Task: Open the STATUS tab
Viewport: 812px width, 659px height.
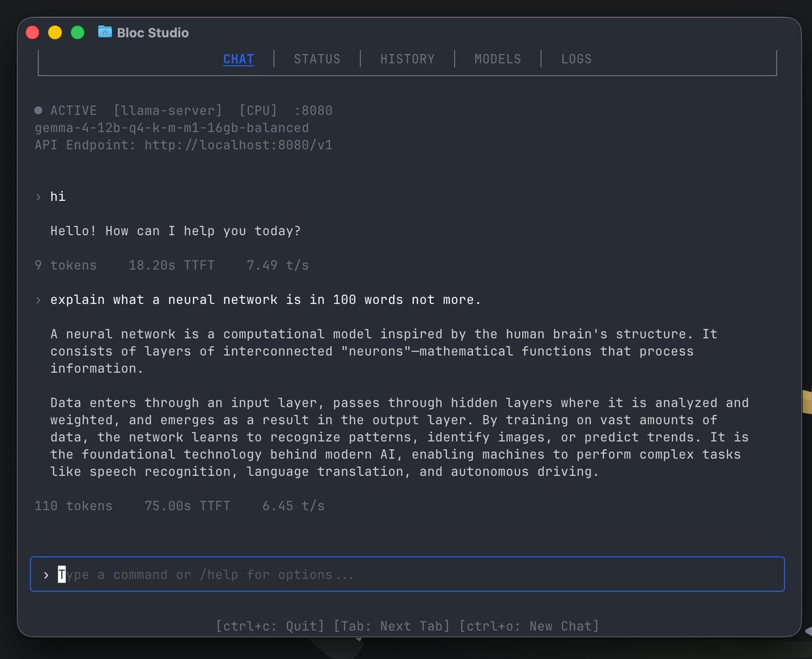Action: tap(317, 59)
